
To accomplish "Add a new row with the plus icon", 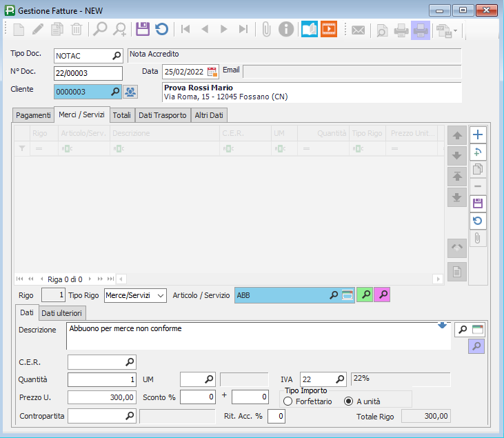I will (x=478, y=135).
